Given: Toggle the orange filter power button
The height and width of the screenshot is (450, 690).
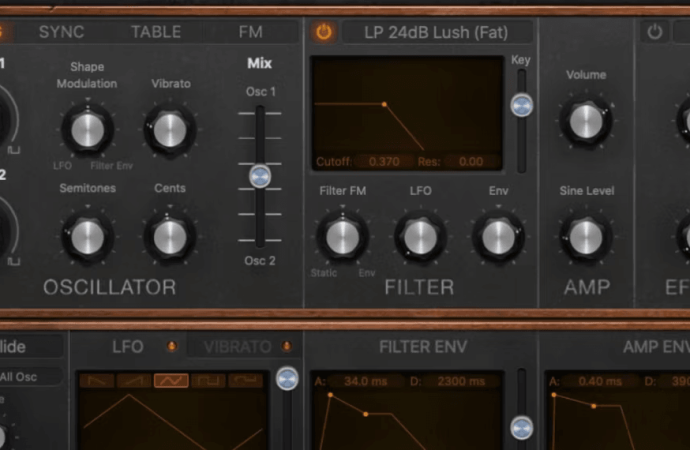Looking at the screenshot, I should point(324,32).
